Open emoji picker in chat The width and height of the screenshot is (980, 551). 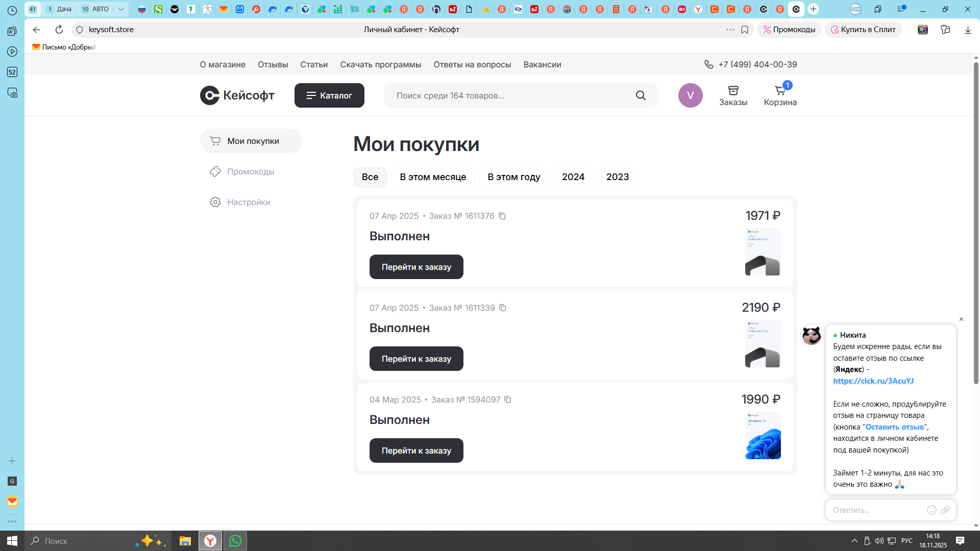click(x=932, y=510)
